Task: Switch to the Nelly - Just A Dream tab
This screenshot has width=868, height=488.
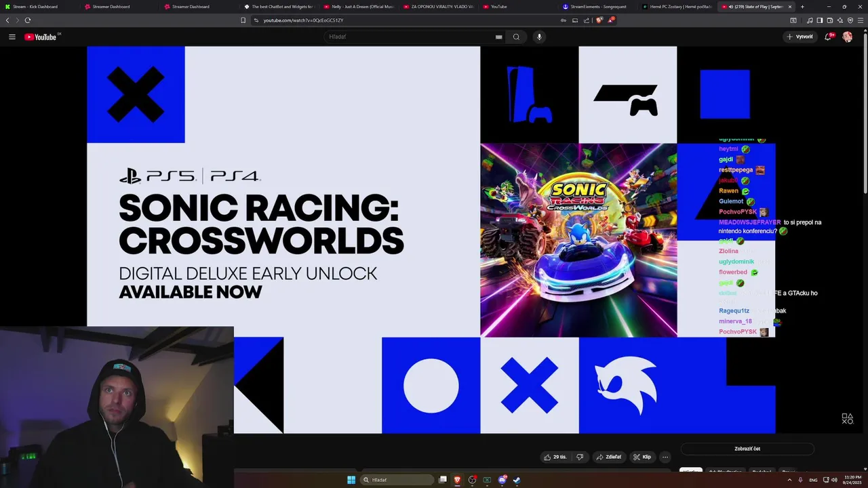Action: pos(359,7)
